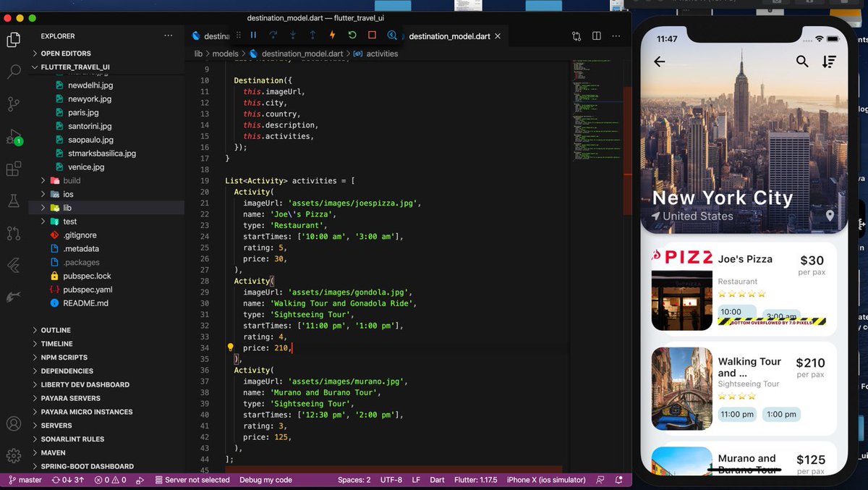Open the Explorer view in activity bar

(14, 40)
